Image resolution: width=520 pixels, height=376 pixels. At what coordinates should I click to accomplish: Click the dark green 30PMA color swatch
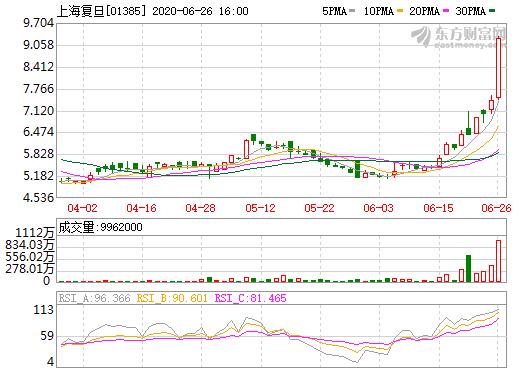point(492,11)
